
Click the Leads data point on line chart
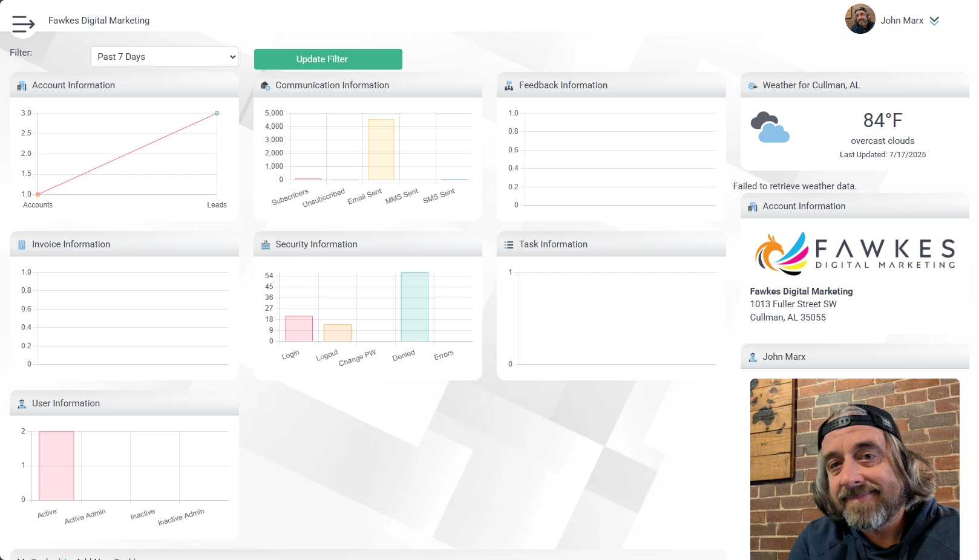(x=217, y=113)
